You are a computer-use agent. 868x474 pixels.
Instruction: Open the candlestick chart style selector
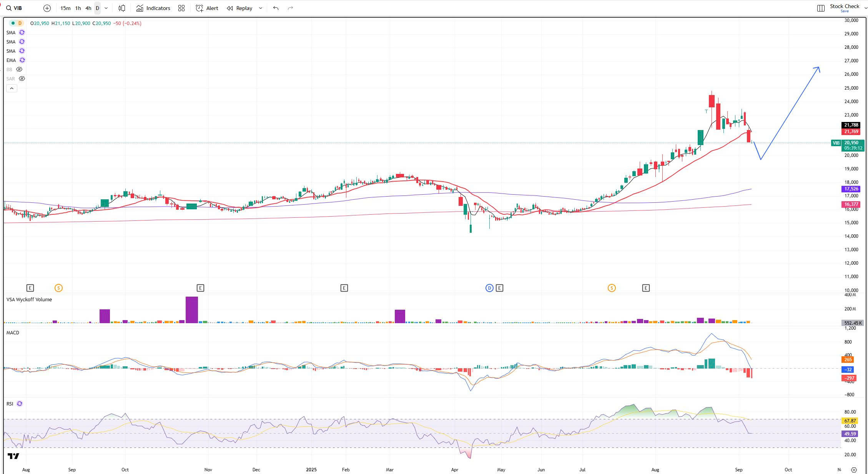click(122, 8)
